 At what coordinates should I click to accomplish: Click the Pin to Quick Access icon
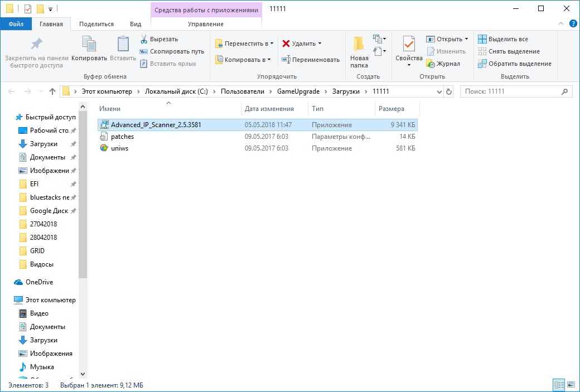(36, 45)
